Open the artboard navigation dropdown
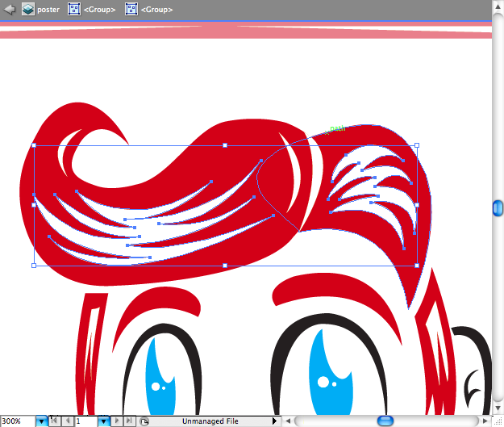 [103, 421]
